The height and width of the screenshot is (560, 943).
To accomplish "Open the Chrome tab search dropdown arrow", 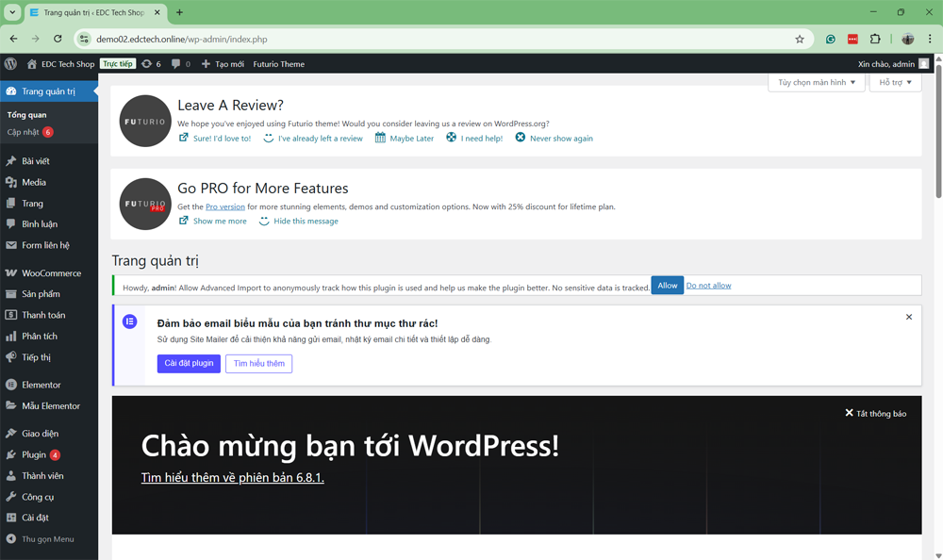I will point(12,12).
